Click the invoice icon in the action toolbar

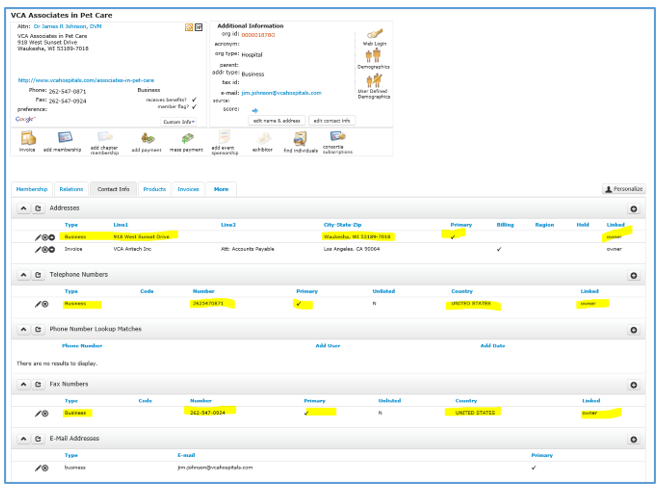[x=27, y=137]
